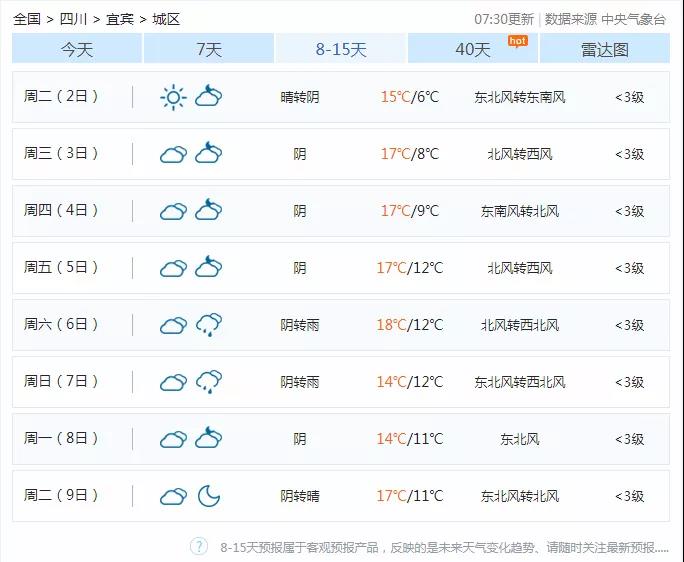Open the 7天 forecast tab
Image resolution: width=684 pixels, height=562 pixels.
pos(209,49)
